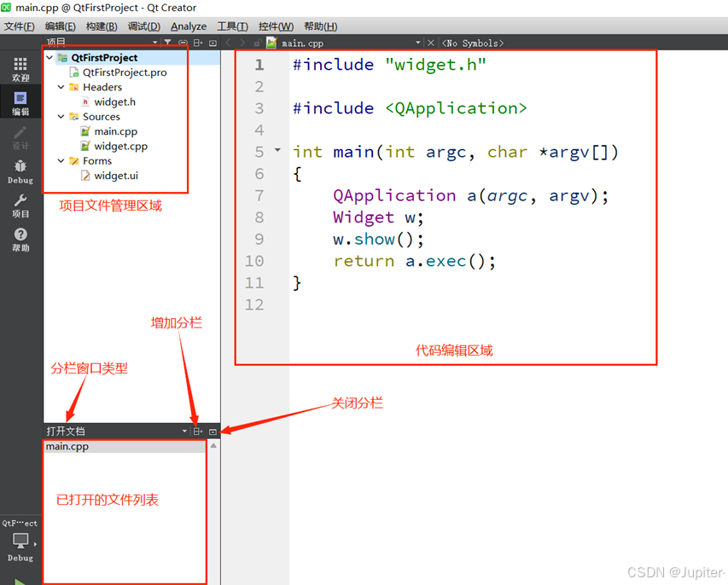Close the Open Documents split pane
Screen dimensions: 728x585
click(213, 432)
